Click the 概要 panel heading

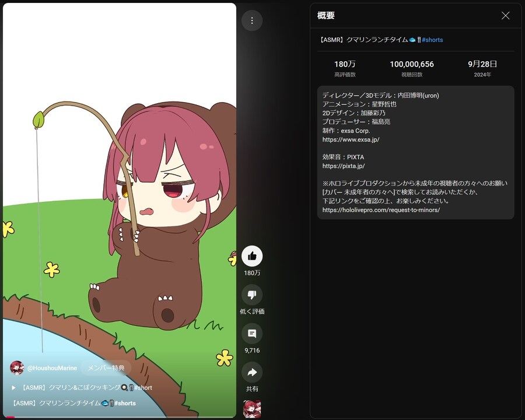(325, 15)
